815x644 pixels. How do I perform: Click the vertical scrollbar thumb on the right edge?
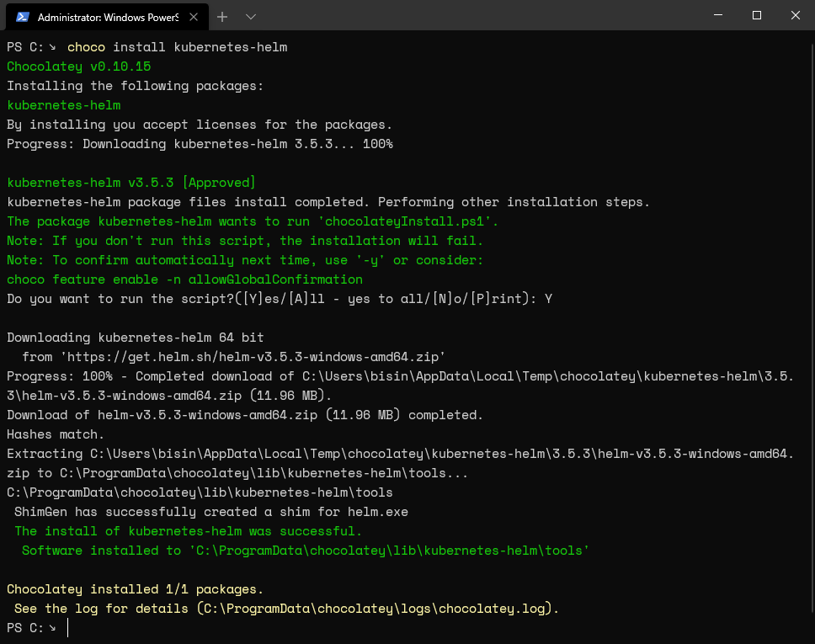[x=813, y=327]
